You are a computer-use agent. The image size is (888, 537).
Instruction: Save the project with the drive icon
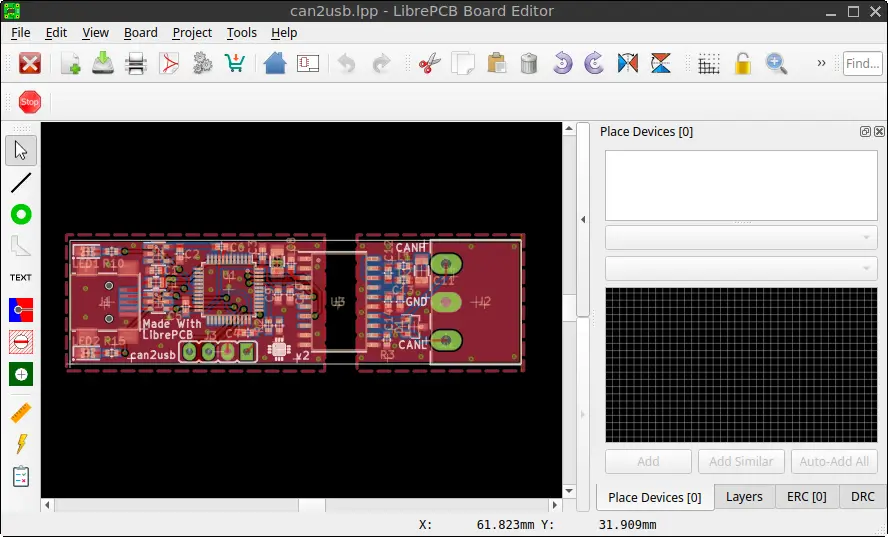[x=103, y=63]
